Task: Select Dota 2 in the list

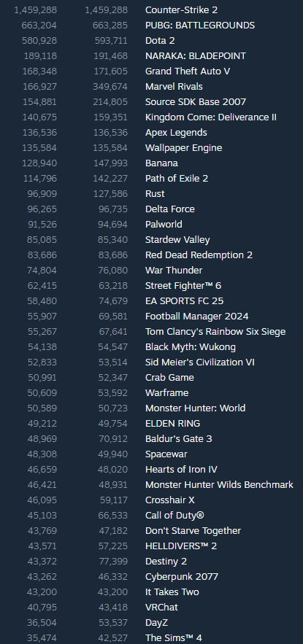Action: tap(160, 40)
